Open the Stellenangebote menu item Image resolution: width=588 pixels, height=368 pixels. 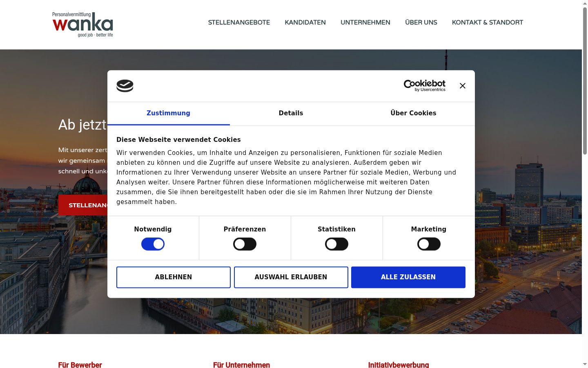coord(239,22)
